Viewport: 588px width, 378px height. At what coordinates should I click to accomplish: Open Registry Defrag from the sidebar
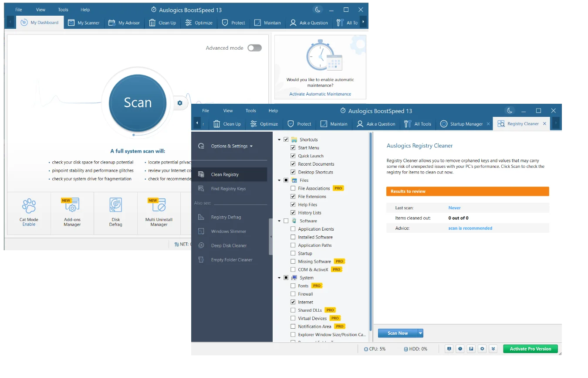tap(226, 217)
